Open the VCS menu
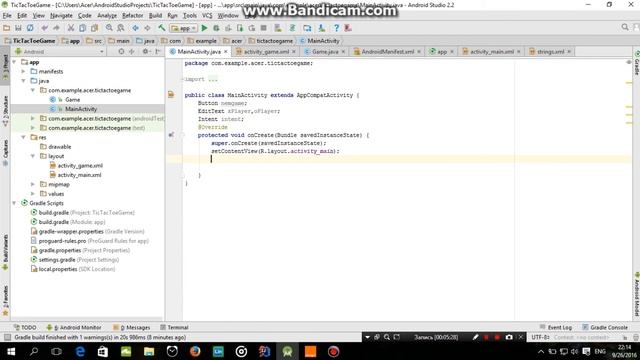The width and height of the screenshot is (640, 360). pos(207,16)
